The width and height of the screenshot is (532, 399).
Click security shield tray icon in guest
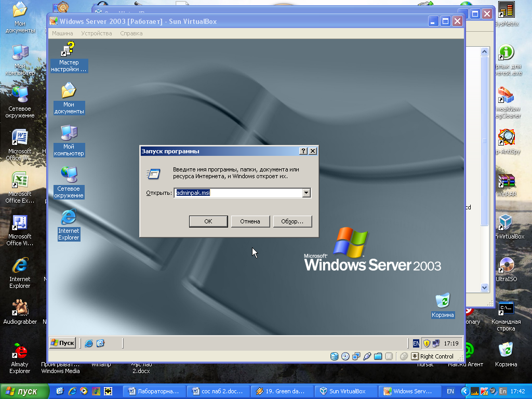[x=427, y=343]
